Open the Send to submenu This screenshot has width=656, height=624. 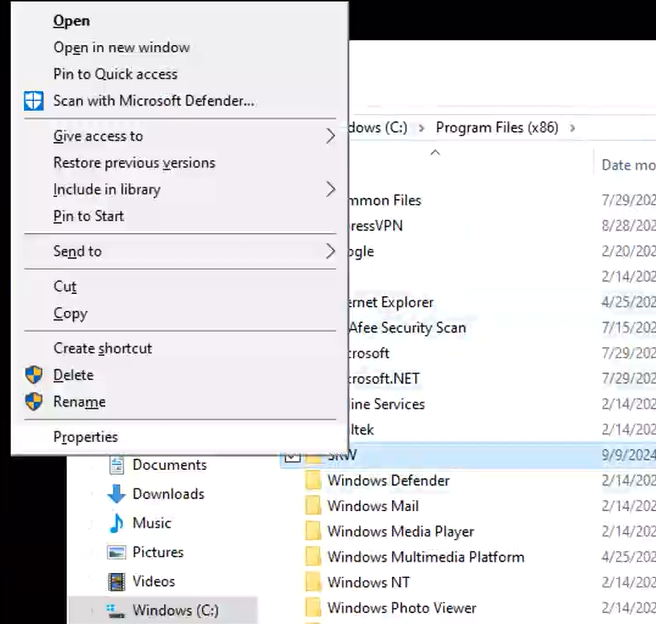pyautogui.click(x=180, y=251)
